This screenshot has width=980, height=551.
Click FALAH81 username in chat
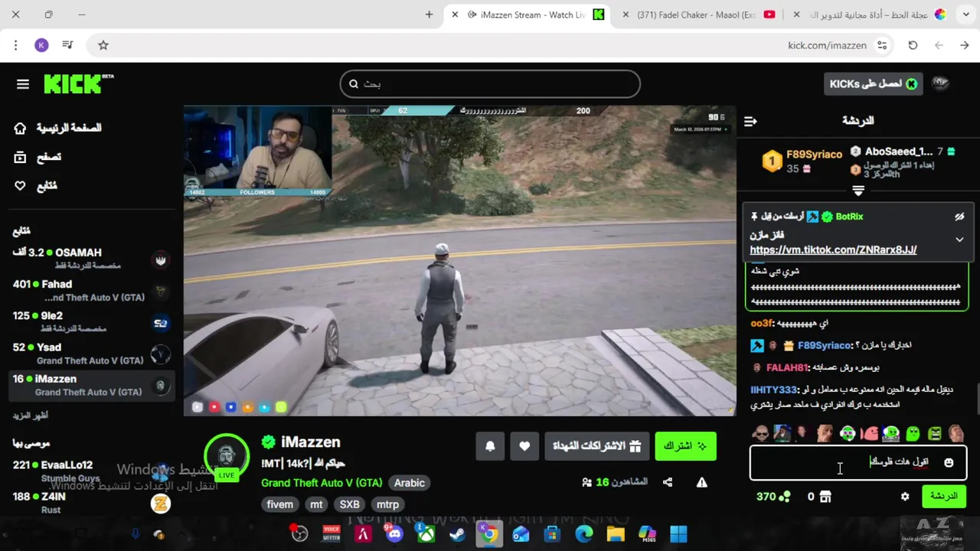[x=787, y=368]
